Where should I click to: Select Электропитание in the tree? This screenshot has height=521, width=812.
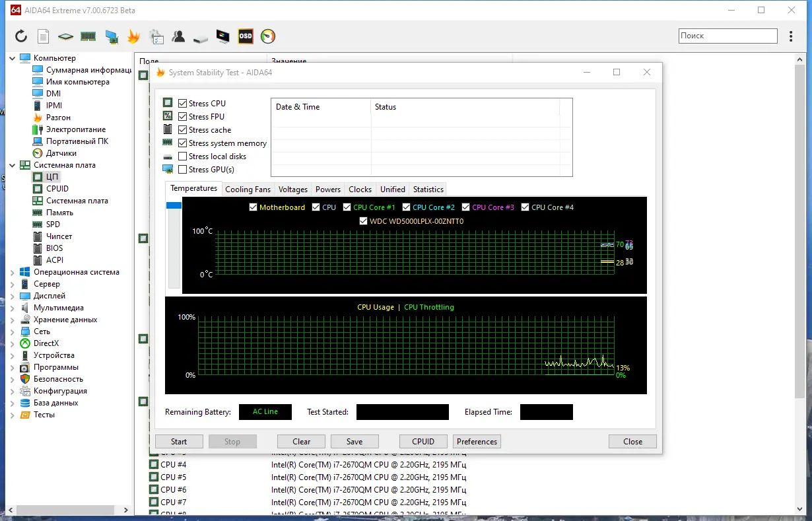pyautogui.click(x=76, y=129)
